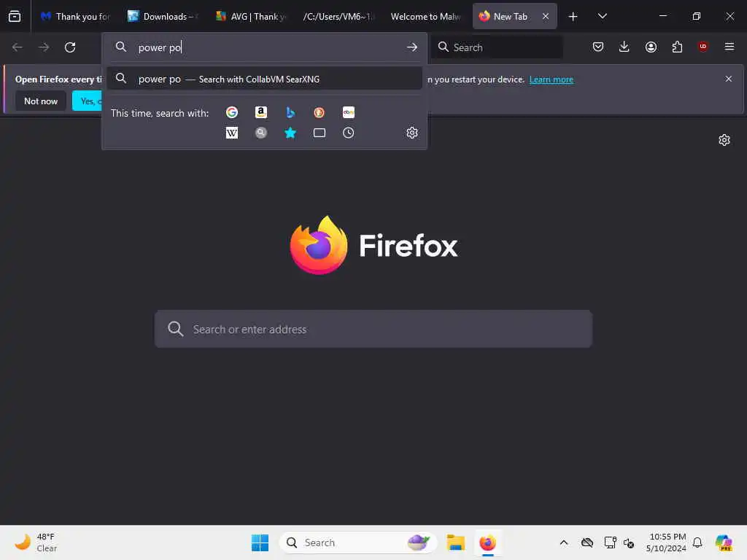Focus the address bar containing power po
This screenshot has width=747, height=560.
pos(264,47)
